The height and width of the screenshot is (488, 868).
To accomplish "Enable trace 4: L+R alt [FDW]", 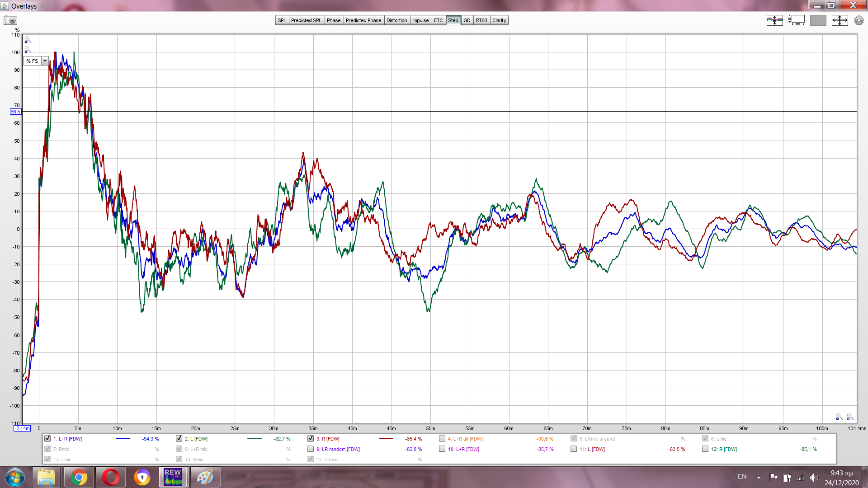I will 442,438.
